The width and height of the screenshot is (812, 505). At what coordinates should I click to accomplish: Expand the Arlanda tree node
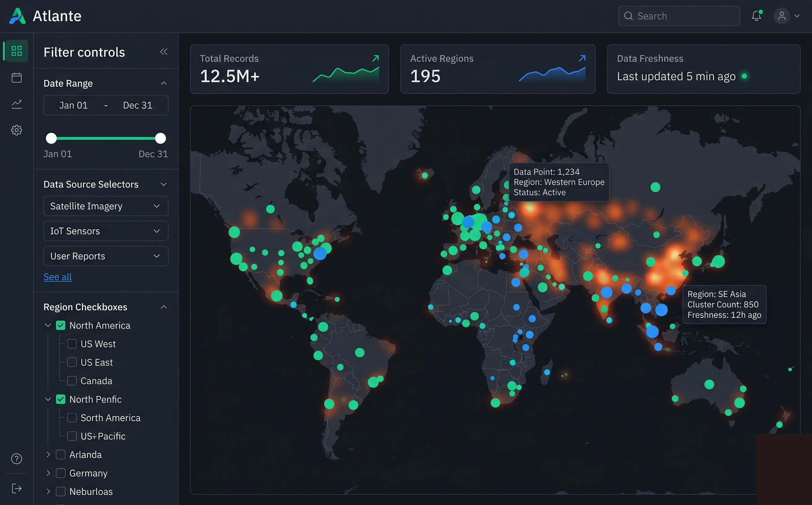tap(48, 455)
